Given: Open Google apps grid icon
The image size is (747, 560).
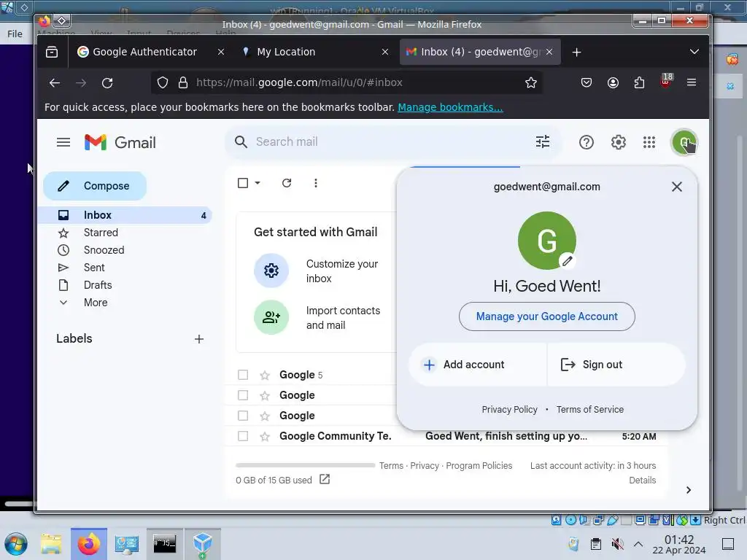Looking at the screenshot, I should tap(649, 142).
